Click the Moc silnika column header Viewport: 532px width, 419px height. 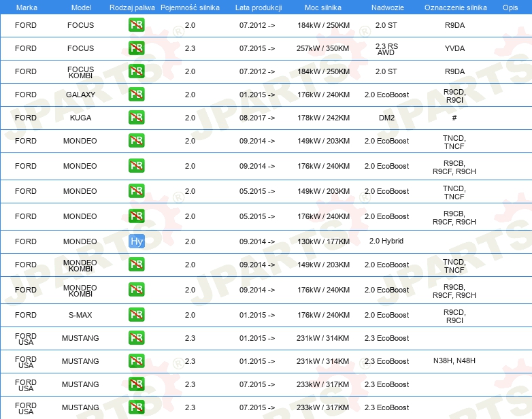[323, 7]
